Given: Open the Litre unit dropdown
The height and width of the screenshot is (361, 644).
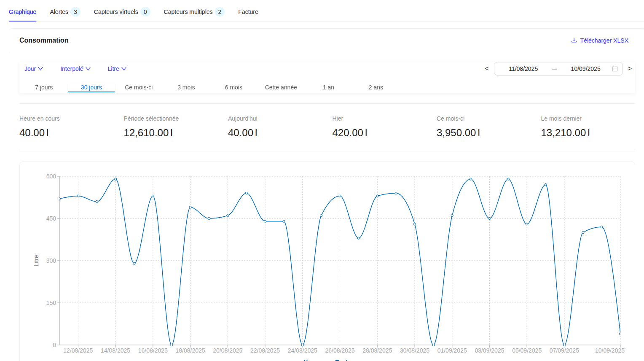Looking at the screenshot, I should [117, 69].
